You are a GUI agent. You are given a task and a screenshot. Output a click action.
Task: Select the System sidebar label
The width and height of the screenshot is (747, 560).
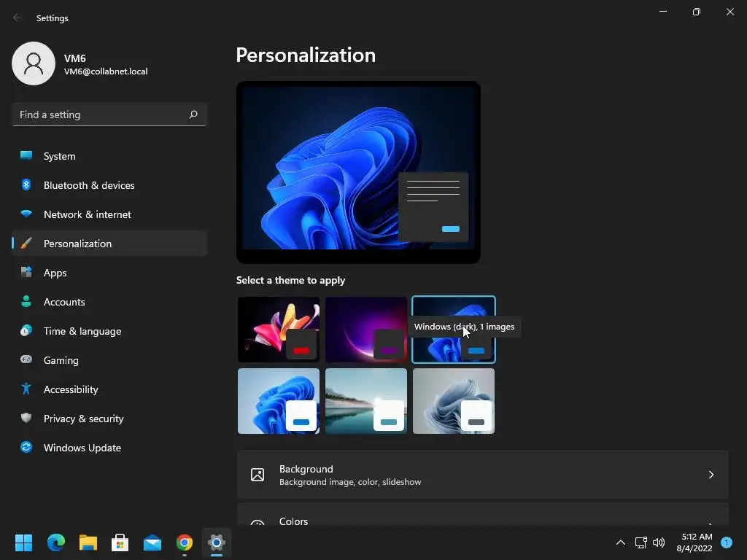pos(60,156)
